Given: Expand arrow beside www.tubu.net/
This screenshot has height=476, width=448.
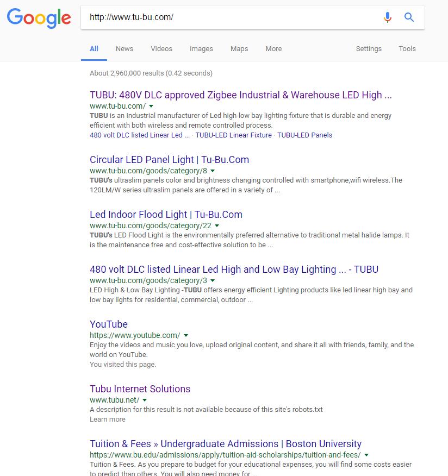Looking at the screenshot, I should pos(145,400).
